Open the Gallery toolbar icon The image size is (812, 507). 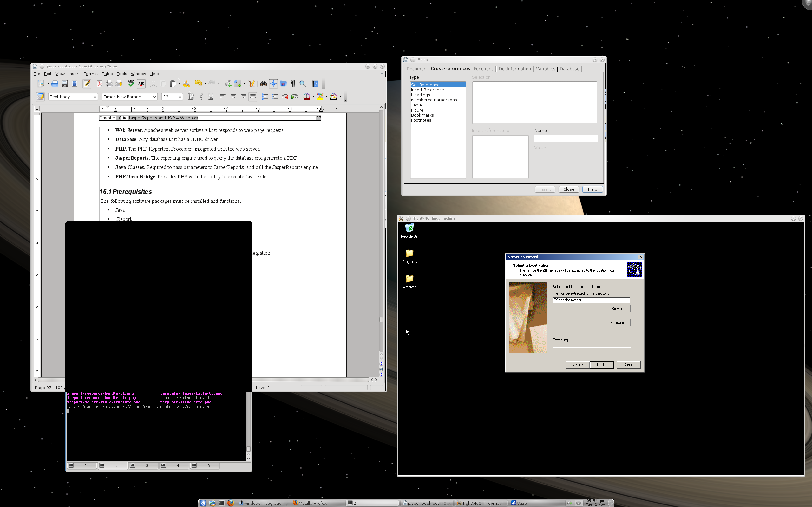(283, 84)
